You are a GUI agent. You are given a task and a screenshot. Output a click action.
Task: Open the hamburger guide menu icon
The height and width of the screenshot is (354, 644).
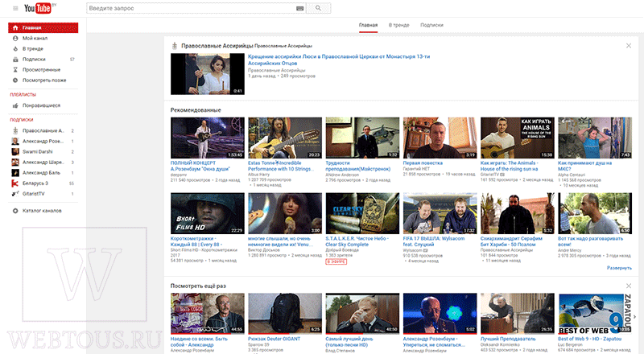click(15, 8)
